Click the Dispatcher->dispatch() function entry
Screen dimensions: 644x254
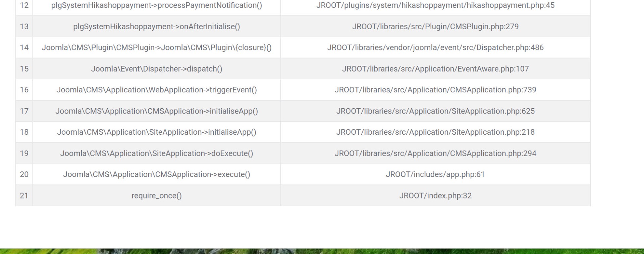157,69
